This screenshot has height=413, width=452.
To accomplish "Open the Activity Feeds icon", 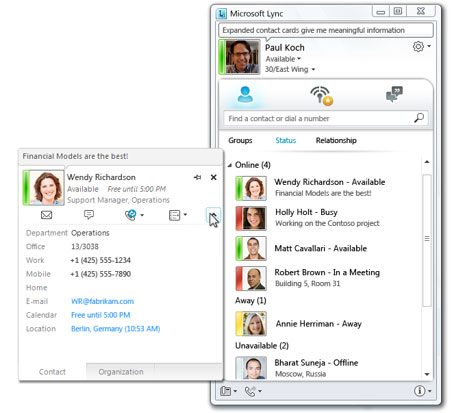I will tap(321, 95).
